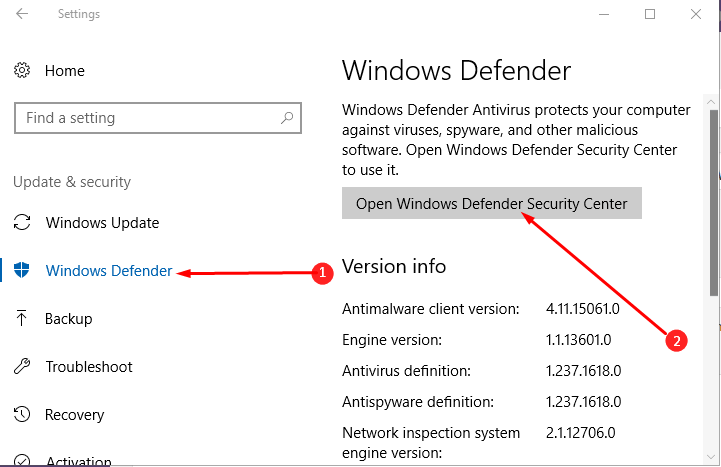
Task: Click the Update & security section label
Action: [72, 182]
